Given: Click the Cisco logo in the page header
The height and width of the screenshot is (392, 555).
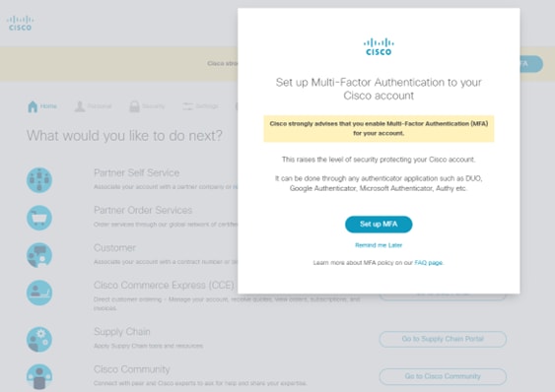Looking at the screenshot, I should pyautogui.click(x=20, y=24).
